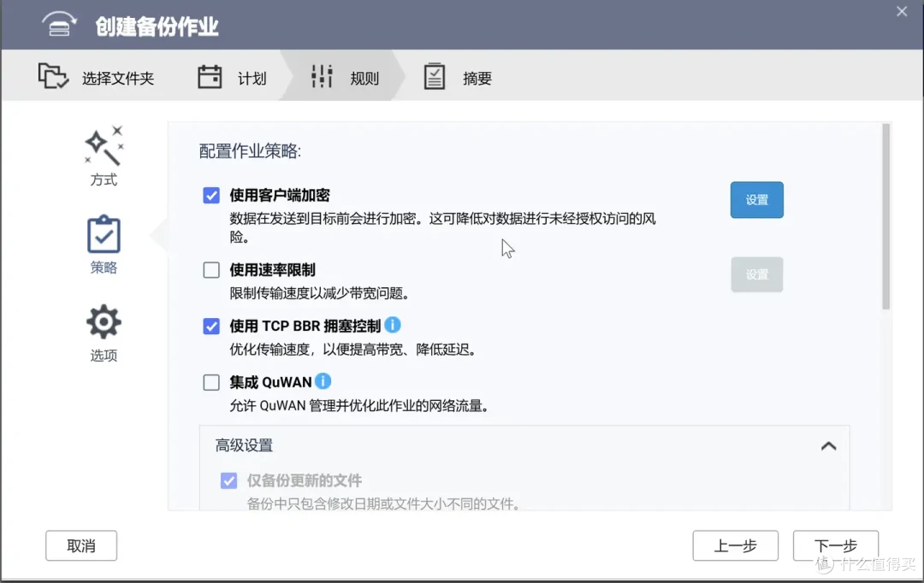Image resolution: width=924 pixels, height=583 pixels.
Task: Enable 集成 QuWAN checkbox
Action: click(x=211, y=382)
